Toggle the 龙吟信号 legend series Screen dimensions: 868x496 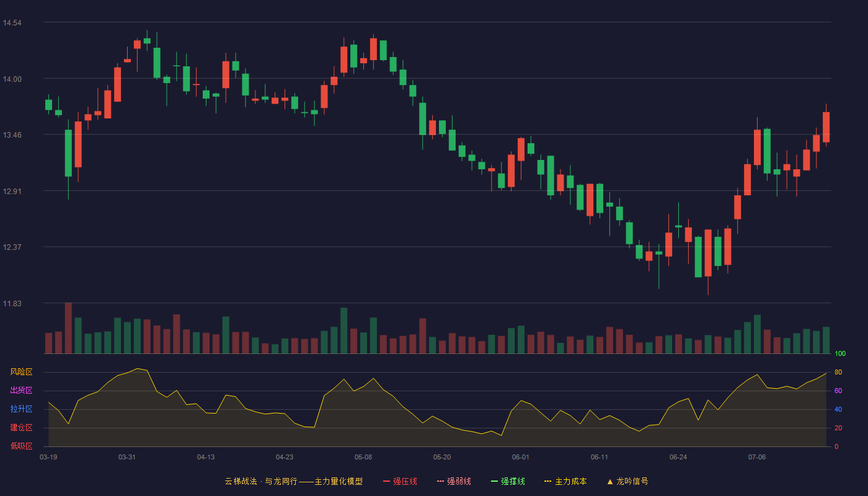627,481
